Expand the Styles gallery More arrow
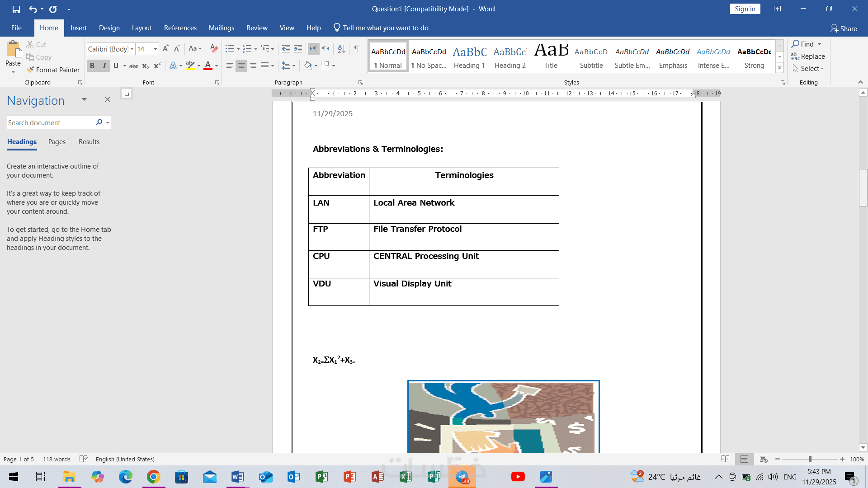 point(779,68)
